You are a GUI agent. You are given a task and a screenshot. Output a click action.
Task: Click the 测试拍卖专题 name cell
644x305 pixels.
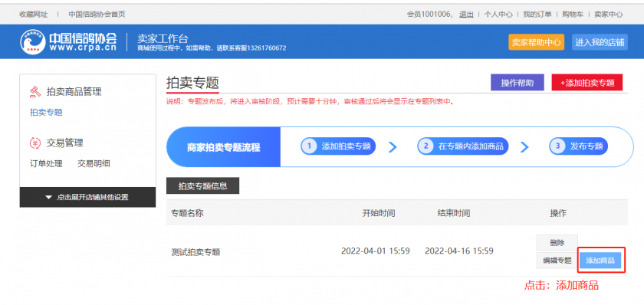(x=195, y=252)
